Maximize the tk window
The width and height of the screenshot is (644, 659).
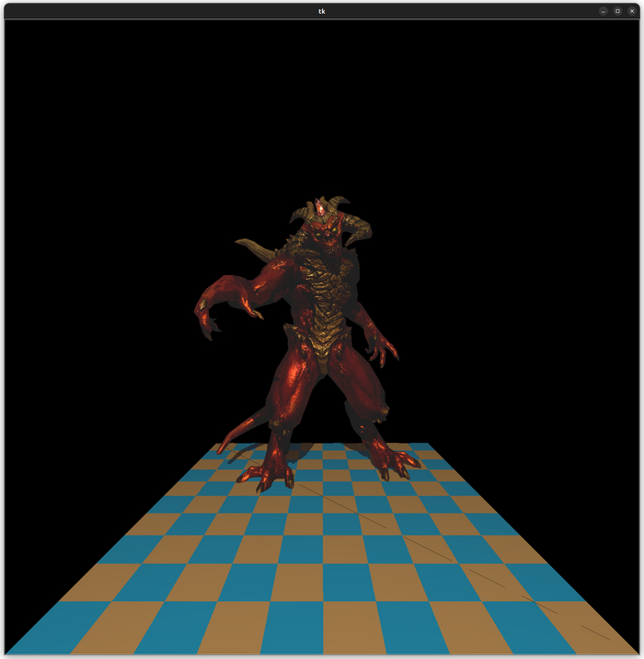617,11
